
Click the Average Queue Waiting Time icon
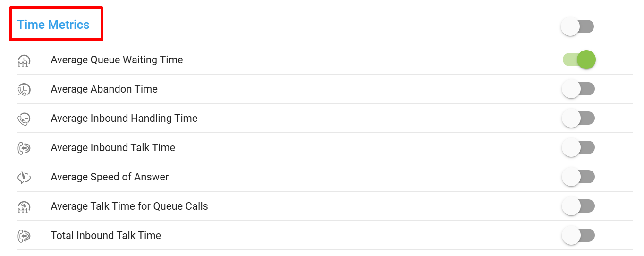click(x=24, y=60)
